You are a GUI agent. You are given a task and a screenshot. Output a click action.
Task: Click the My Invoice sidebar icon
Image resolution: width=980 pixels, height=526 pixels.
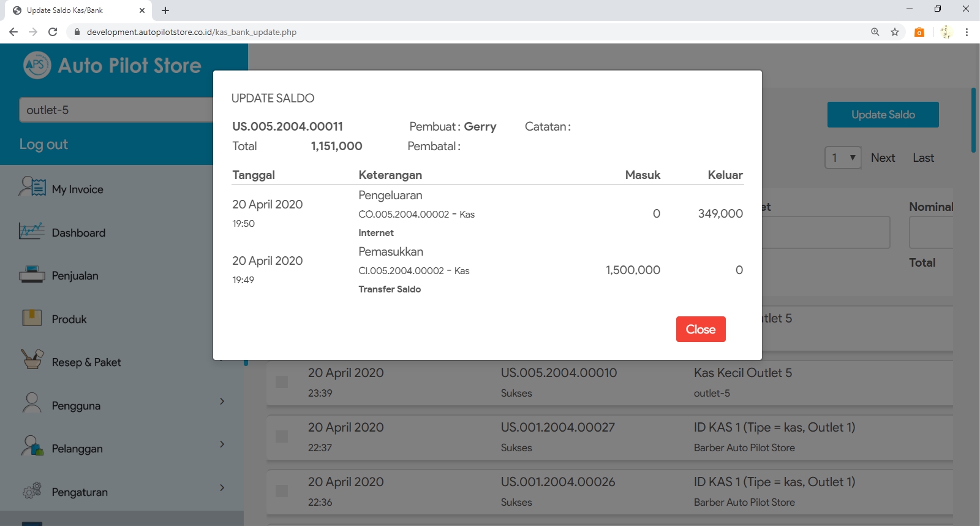tap(32, 187)
